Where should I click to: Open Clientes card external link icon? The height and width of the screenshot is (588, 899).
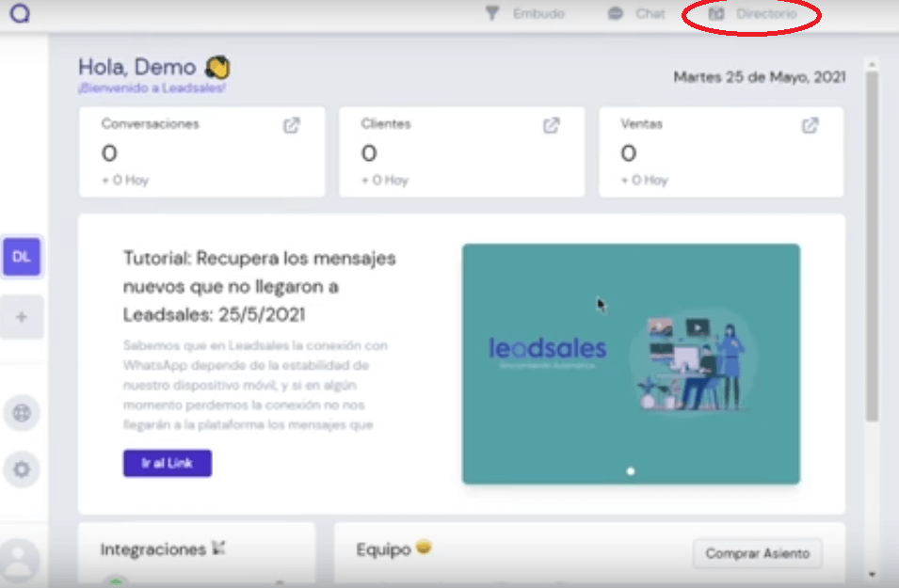[x=551, y=125]
